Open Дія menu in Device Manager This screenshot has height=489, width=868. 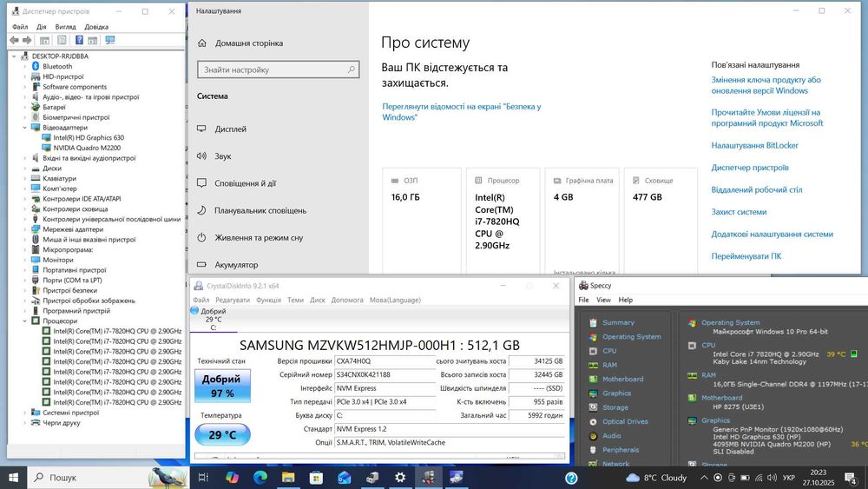(42, 27)
